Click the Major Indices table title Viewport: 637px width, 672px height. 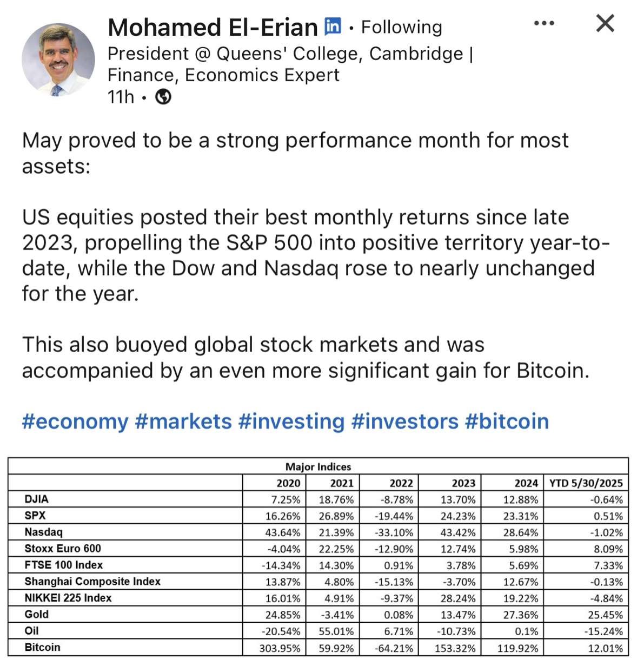tap(318, 466)
